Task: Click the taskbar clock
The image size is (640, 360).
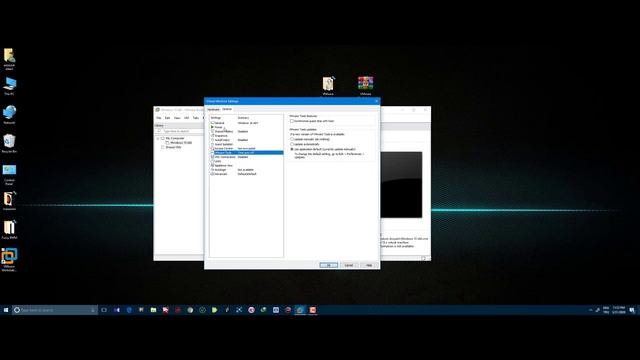Action: coord(619,310)
